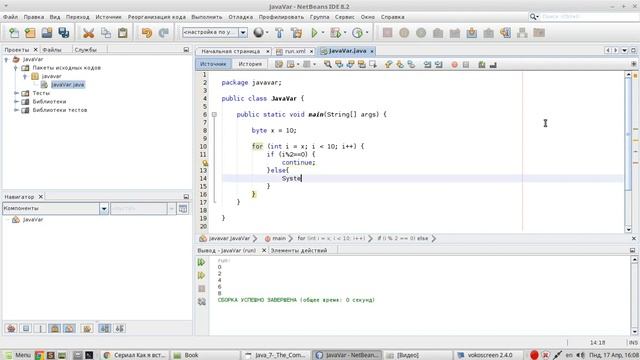Expand the Test Libraries folder node
The image size is (640, 360).
click(16, 110)
